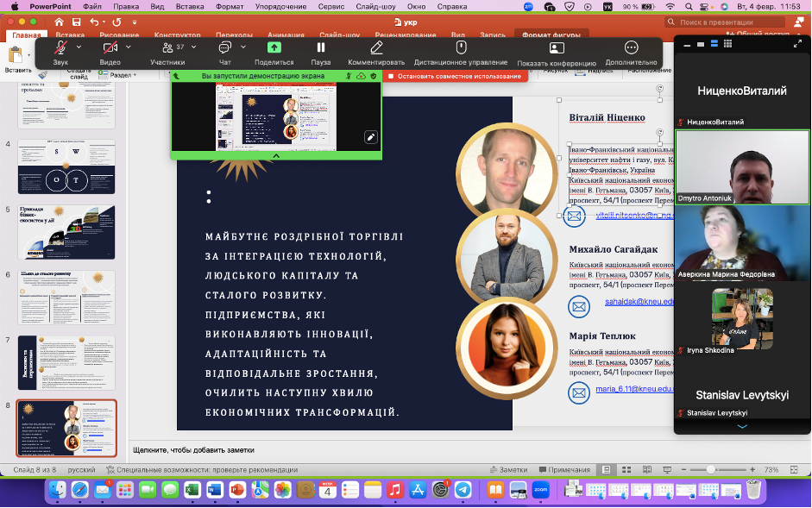Minimize the Zoom video panel with dash icon
The height and width of the screenshot is (508, 812).
point(687,45)
